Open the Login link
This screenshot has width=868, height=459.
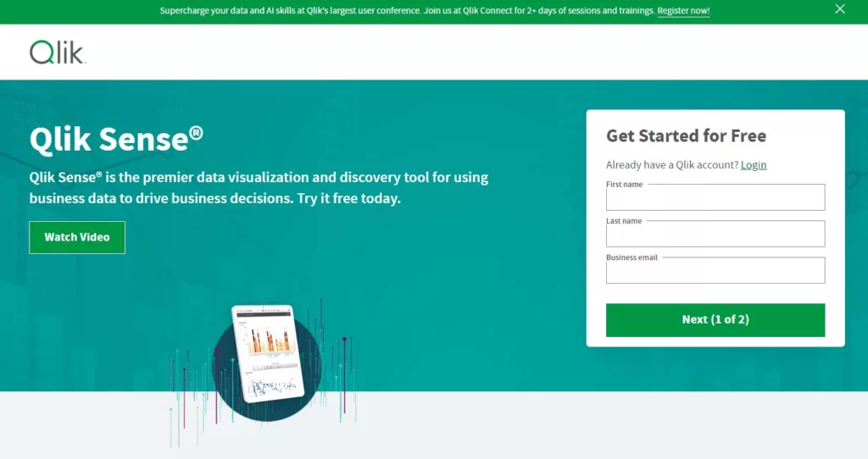click(x=754, y=165)
